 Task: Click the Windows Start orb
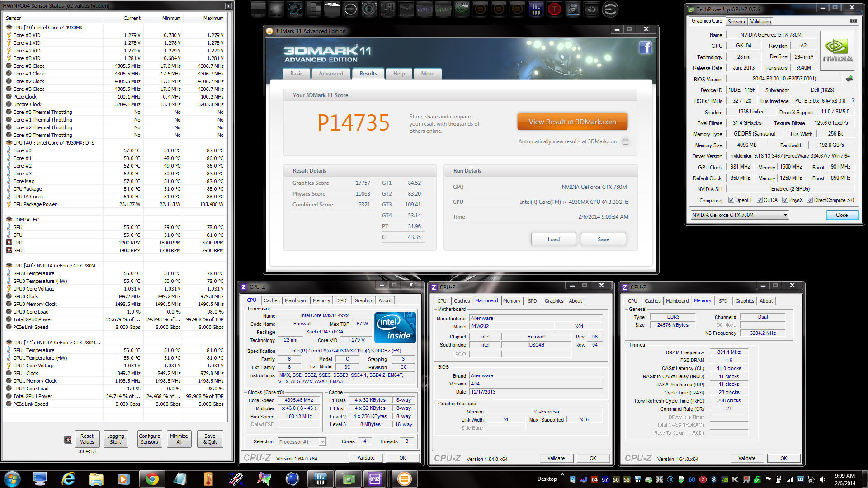pos(12,479)
